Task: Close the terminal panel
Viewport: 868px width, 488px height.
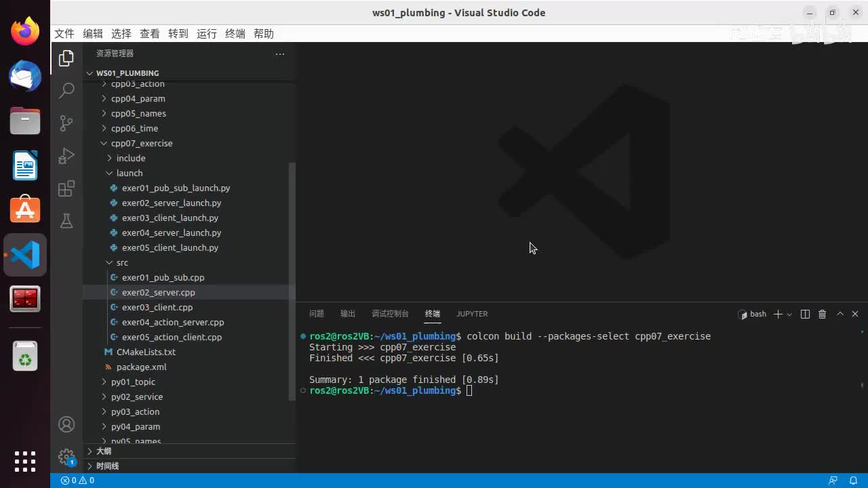Action: click(855, 314)
